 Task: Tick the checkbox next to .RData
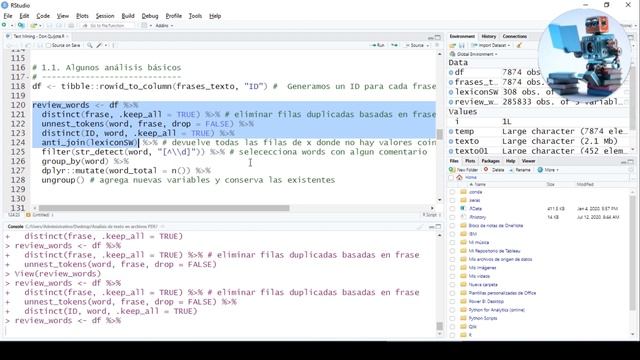tap(452, 209)
